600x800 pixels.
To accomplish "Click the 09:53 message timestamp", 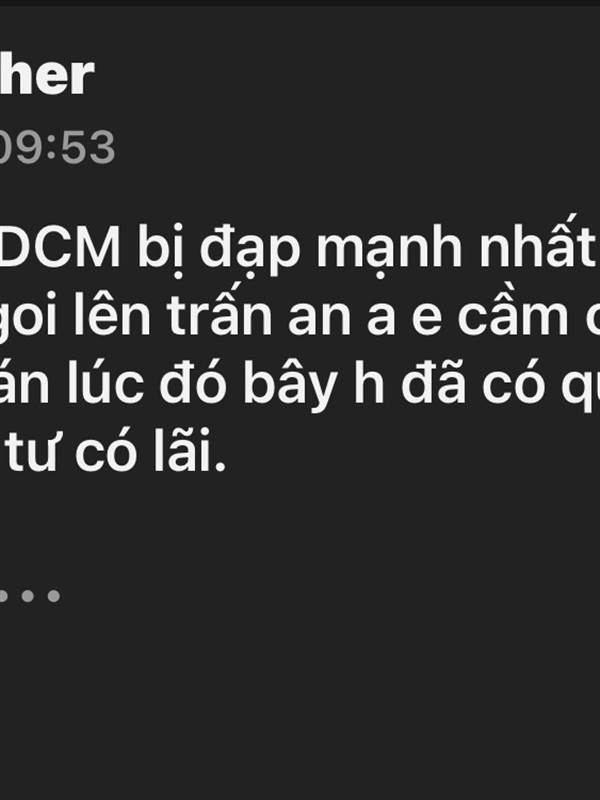I will click(57, 147).
